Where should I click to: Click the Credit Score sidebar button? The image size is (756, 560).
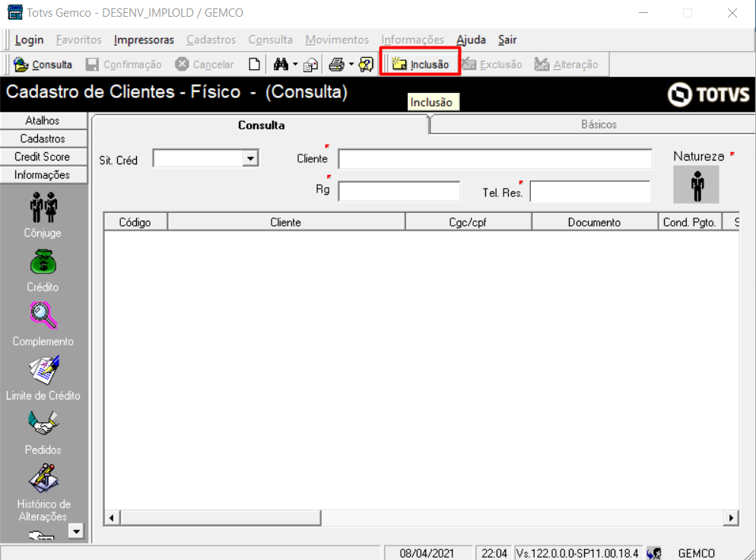click(43, 157)
